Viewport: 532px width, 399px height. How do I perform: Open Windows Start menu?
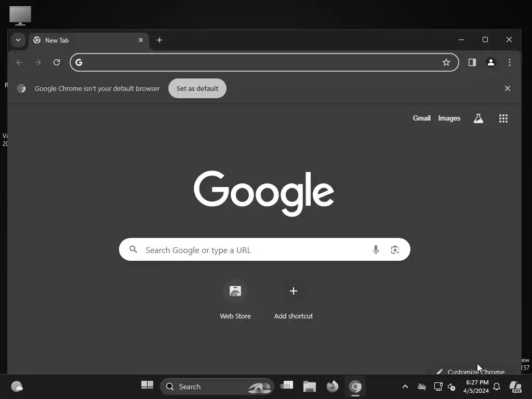point(147,386)
